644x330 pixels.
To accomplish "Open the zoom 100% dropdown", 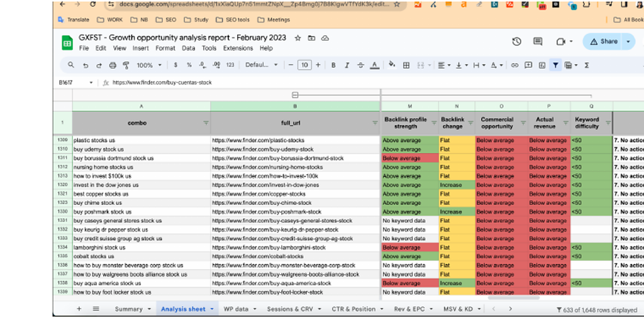I will [148, 65].
